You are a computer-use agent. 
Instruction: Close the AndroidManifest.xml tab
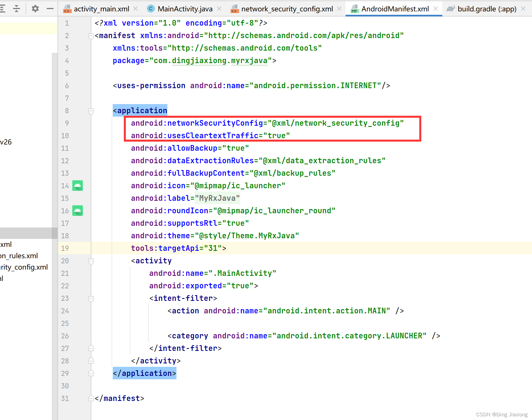click(x=436, y=9)
